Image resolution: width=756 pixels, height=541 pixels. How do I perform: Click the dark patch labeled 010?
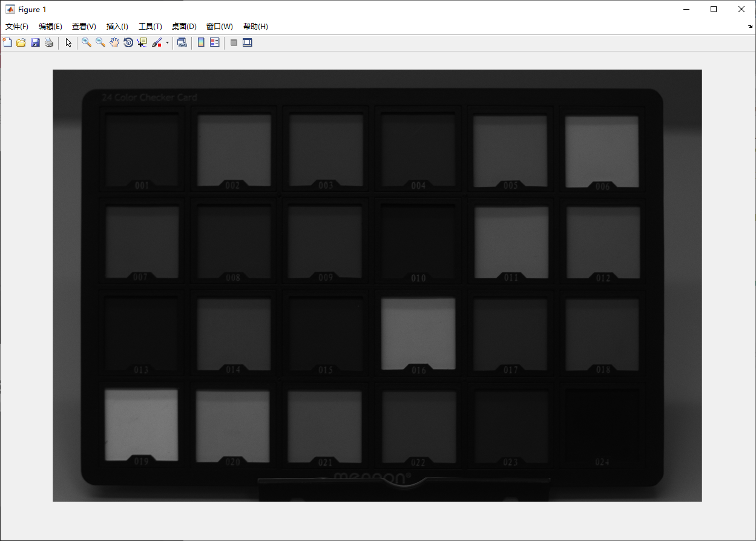point(418,242)
